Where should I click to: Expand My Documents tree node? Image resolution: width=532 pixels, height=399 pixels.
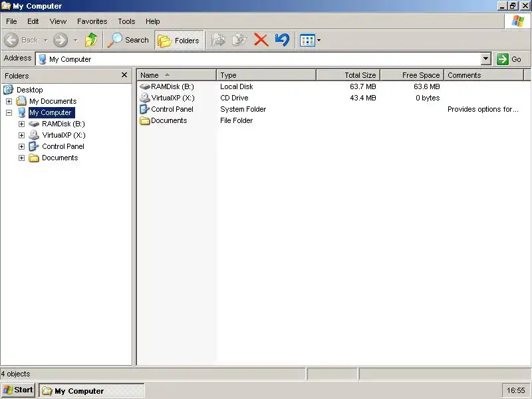point(9,101)
